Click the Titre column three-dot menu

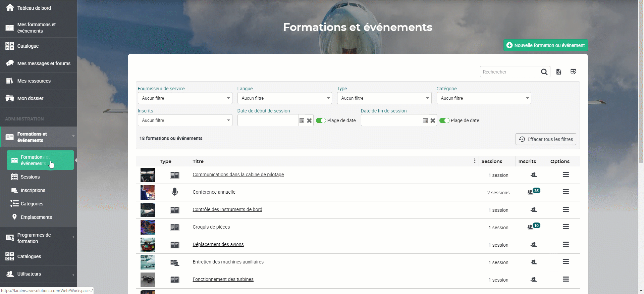click(x=475, y=161)
